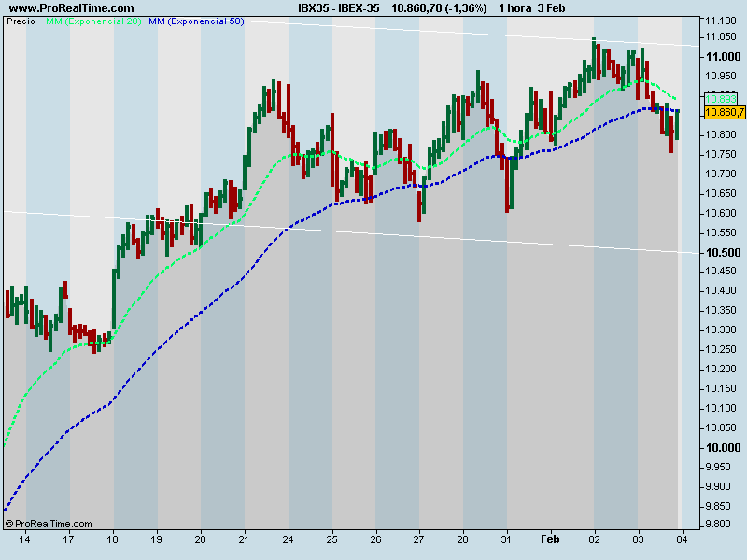
Task: Select MM (Exponencial 50) legend entry
Action: 196,21
